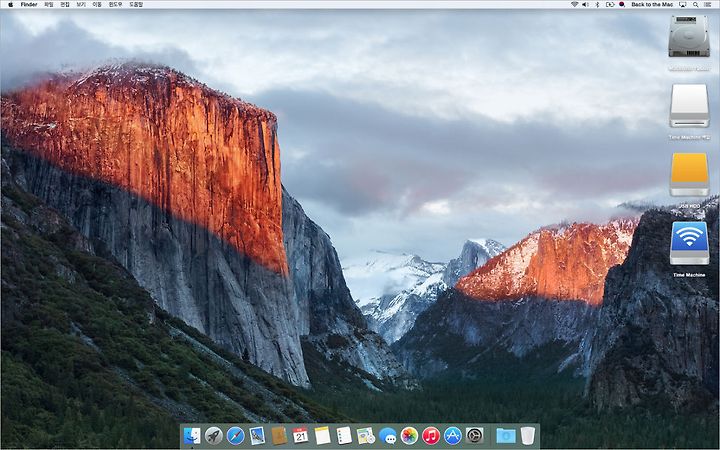Screen dimensions: 720x450
Task: Launch Launchpad rocket icon in Dock
Action: tap(214, 436)
